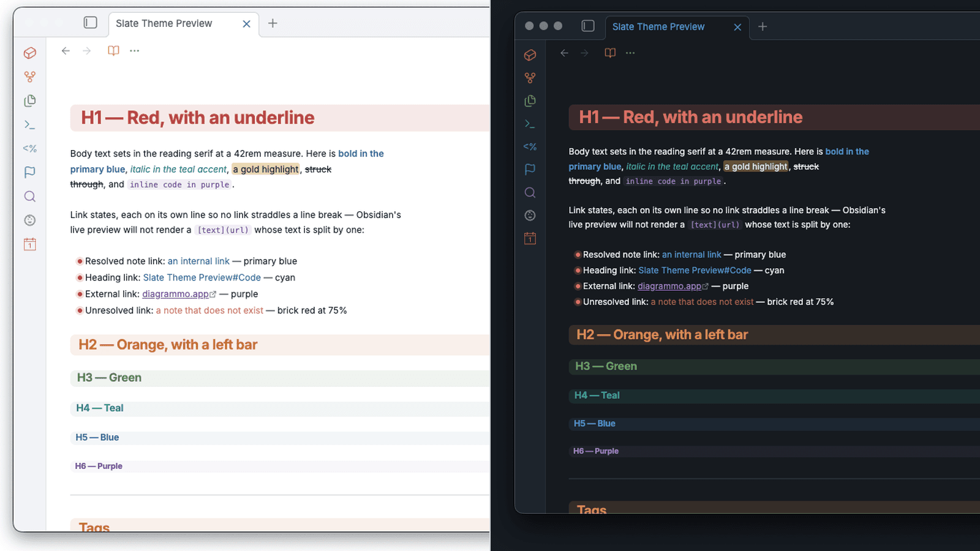Image resolution: width=980 pixels, height=551 pixels.
Task: Open daily note calendar icon in the light window
Action: pyautogui.click(x=30, y=244)
